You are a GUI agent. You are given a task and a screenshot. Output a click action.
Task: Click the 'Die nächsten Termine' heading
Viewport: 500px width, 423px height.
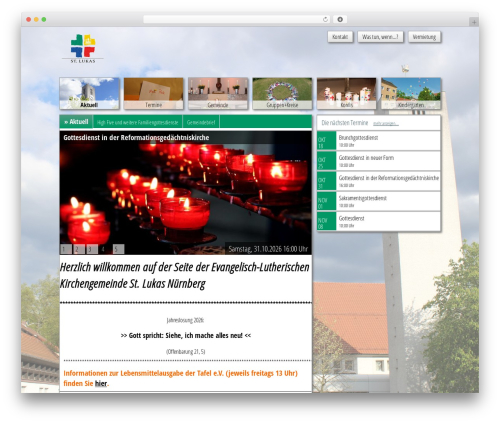[345, 123]
